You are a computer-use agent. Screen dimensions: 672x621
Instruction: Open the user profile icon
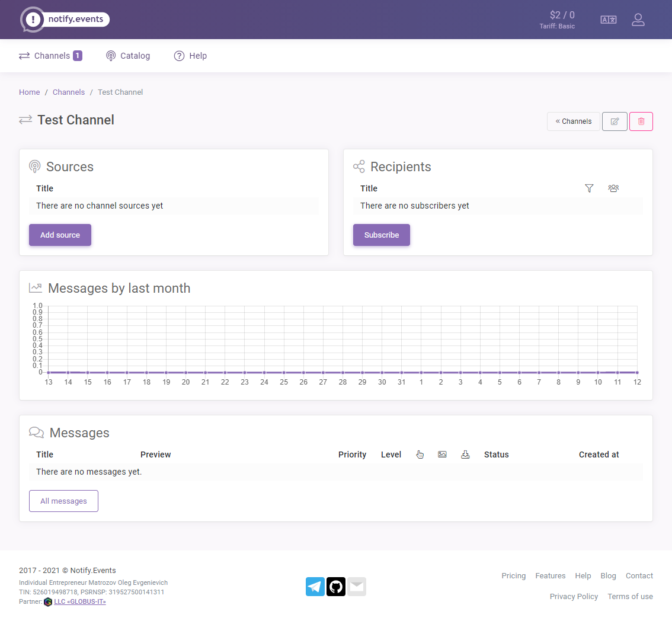point(638,20)
